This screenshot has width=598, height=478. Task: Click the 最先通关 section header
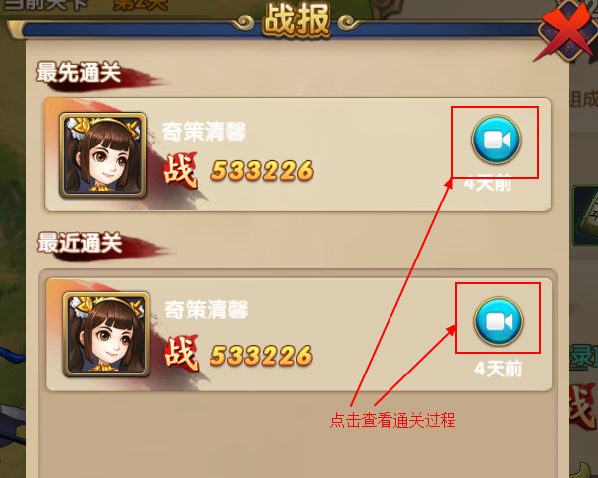79,72
